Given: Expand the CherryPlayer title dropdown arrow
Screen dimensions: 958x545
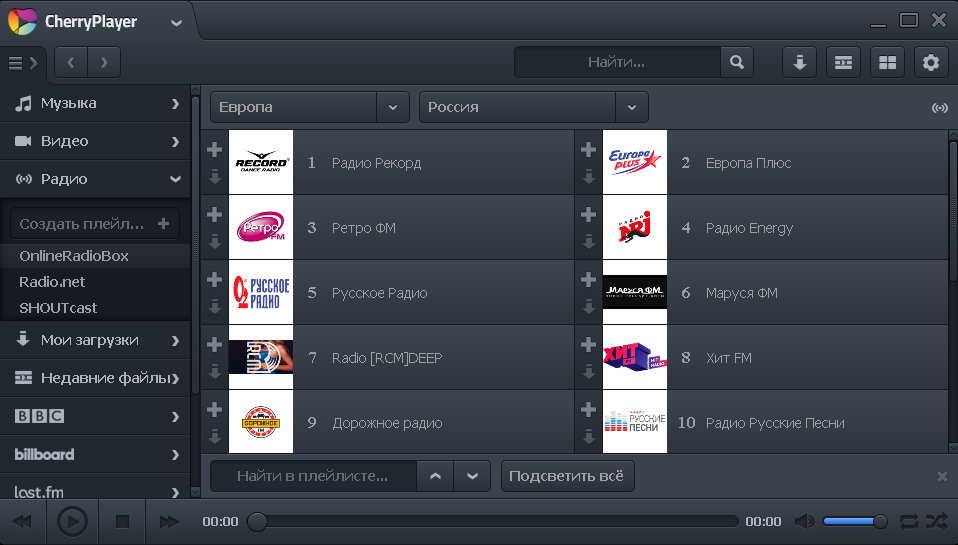Looking at the screenshot, I should click(x=177, y=23).
